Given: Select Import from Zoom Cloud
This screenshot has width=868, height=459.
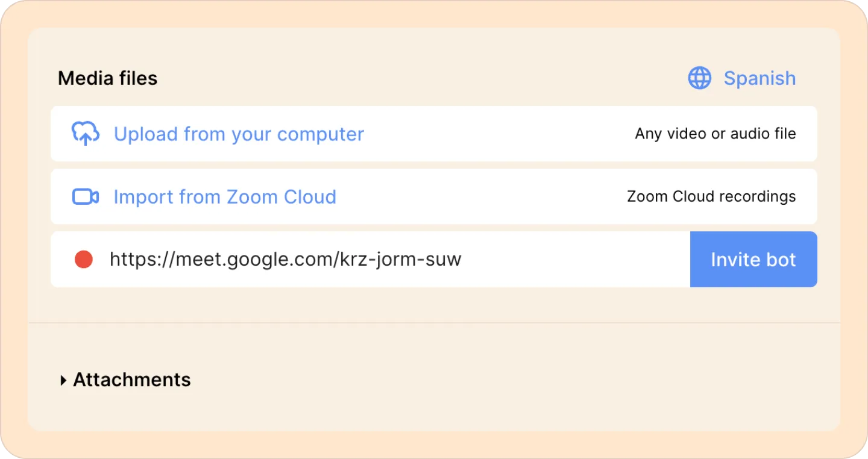Looking at the screenshot, I should click(x=225, y=197).
